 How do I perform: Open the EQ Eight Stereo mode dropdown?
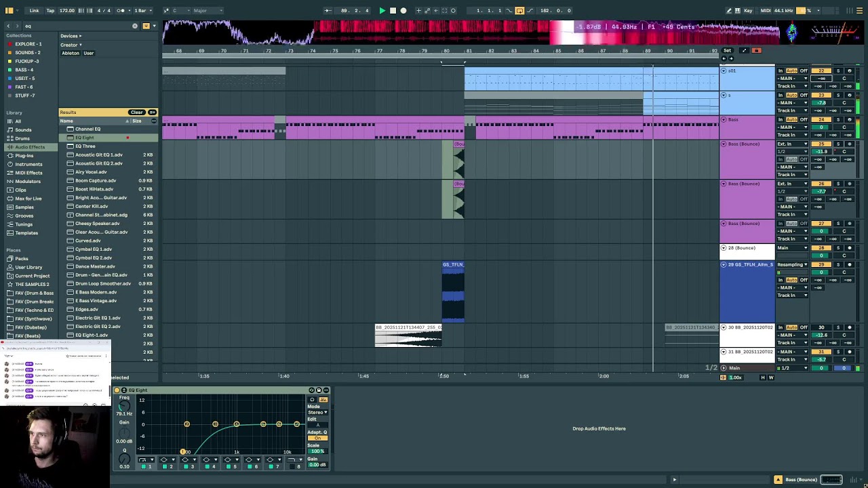(x=317, y=412)
